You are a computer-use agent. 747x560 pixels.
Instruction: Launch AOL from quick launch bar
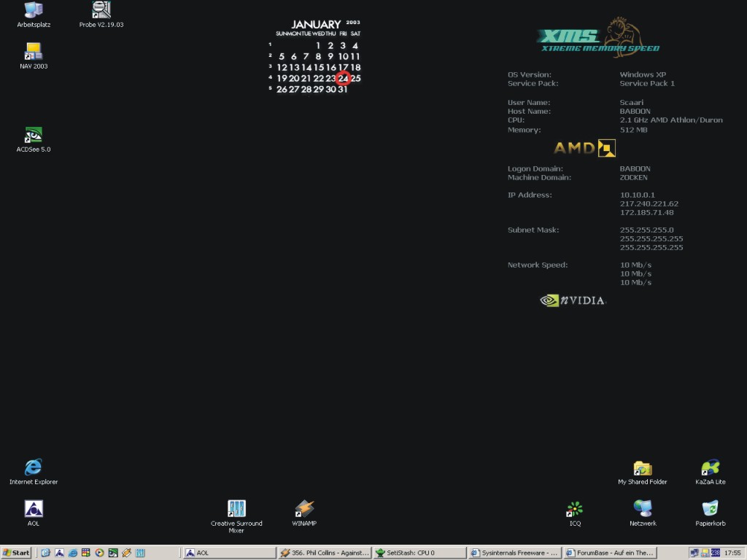click(x=59, y=553)
